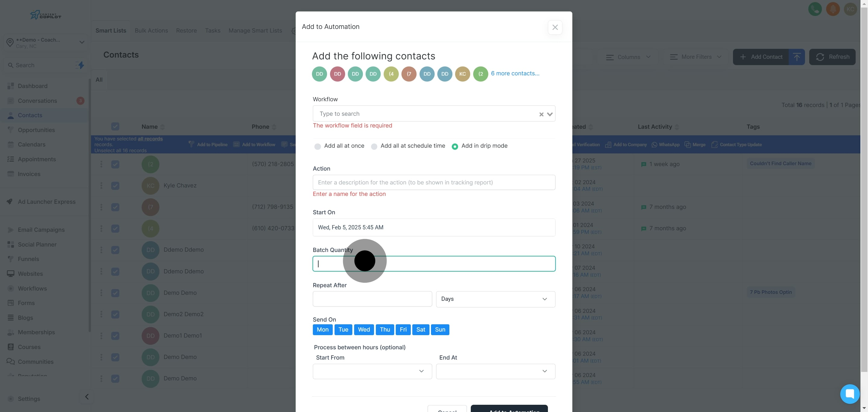Toggle the select-all header checkbox
Viewport: 868px width, 412px height.
[x=115, y=127]
